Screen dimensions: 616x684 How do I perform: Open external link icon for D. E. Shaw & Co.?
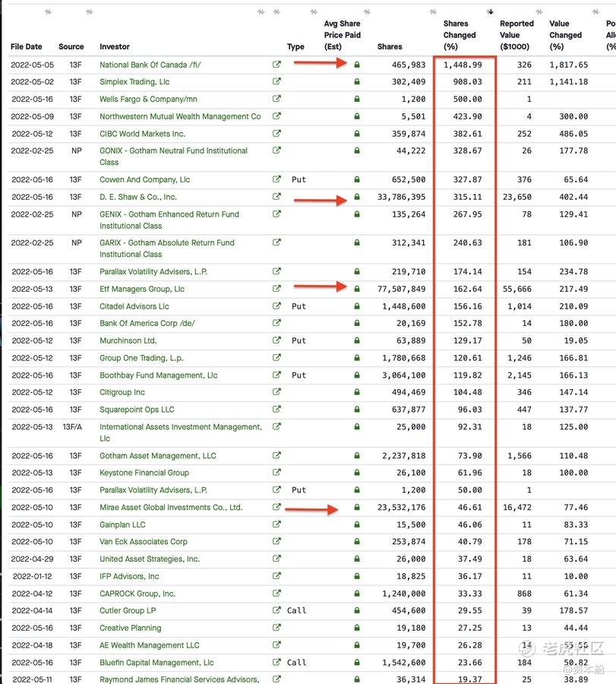(x=276, y=196)
